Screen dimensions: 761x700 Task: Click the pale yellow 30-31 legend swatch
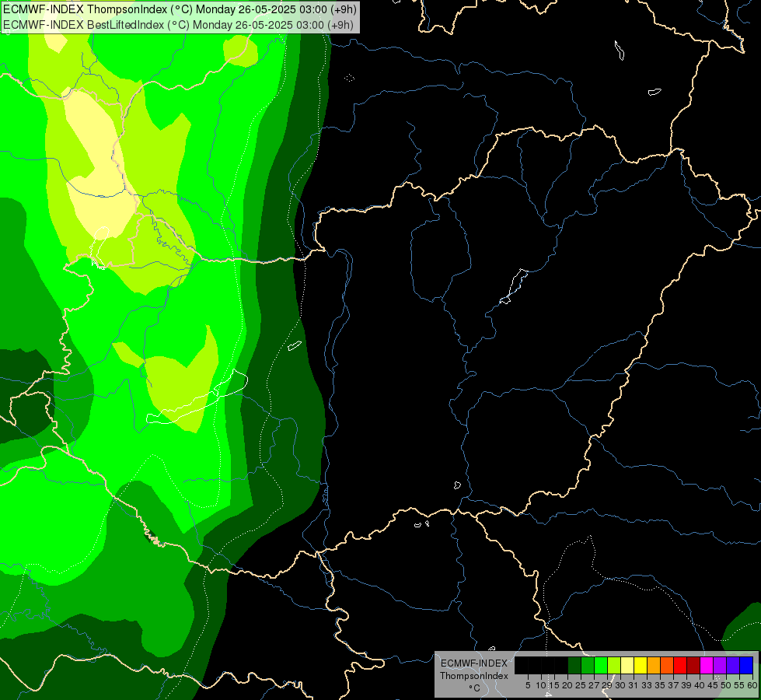pyautogui.click(x=627, y=665)
